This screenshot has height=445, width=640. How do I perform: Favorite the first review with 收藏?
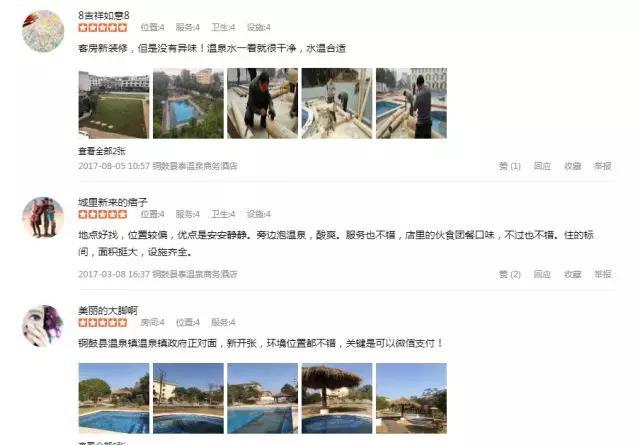tap(572, 166)
